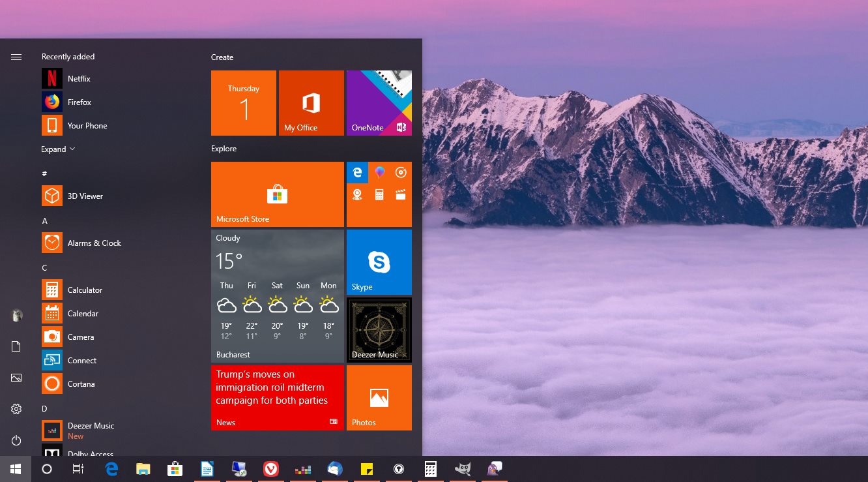Click the Windows Start button
Screen dimensions: 868x482
tap(16, 469)
